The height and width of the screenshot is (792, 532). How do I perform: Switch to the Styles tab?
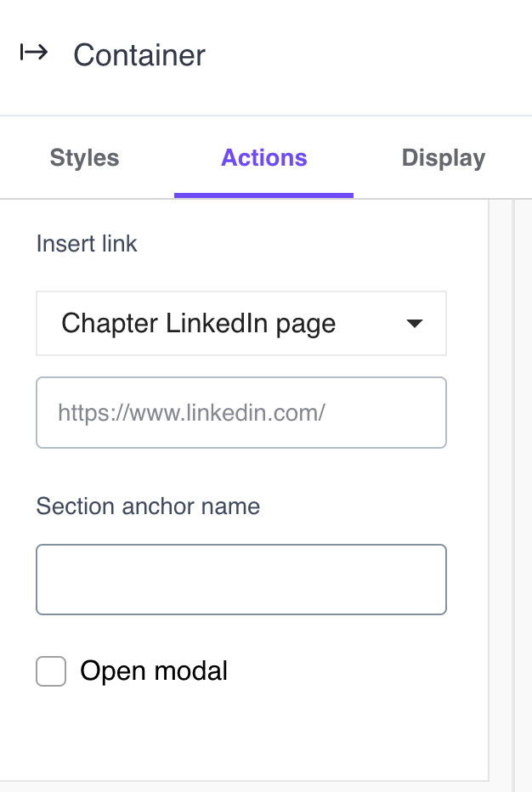(84, 158)
